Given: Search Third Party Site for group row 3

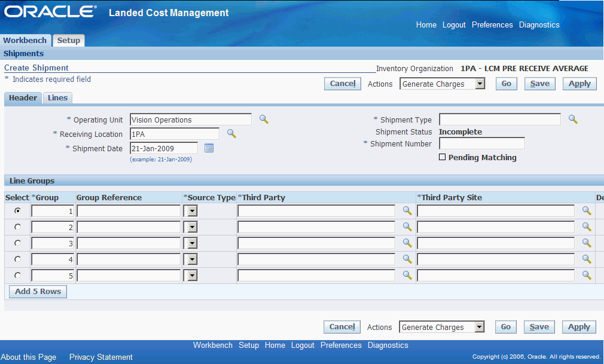Looking at the screenshot, I should pyautogui.click(x=587, y=243).
